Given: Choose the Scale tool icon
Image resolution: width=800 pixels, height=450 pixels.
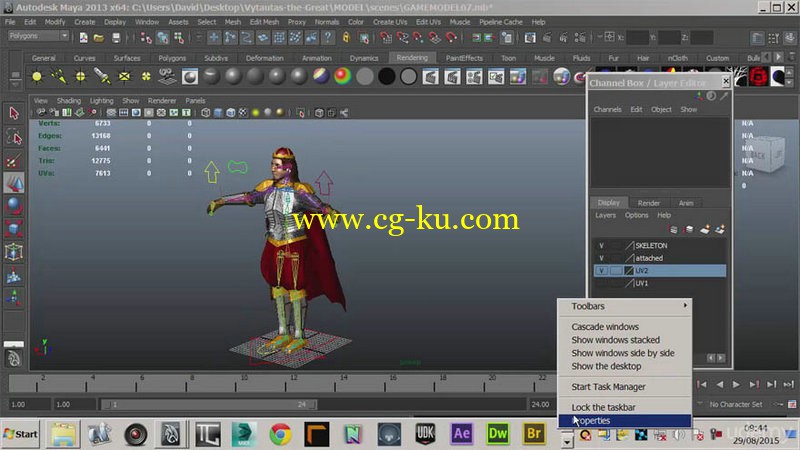Looking at the screenshot, I should coord(14,229).
